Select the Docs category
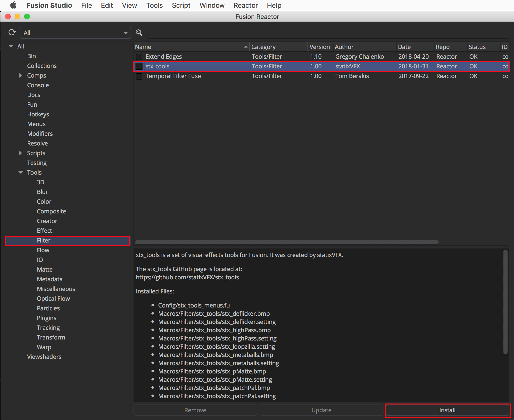Screen dimensions: 514x420 click(34, 95)
